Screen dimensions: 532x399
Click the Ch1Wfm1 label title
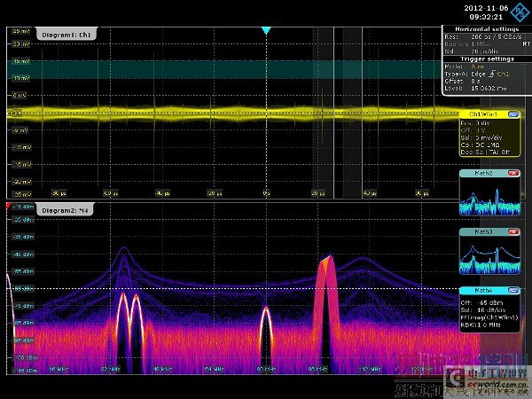coord(483,114)
